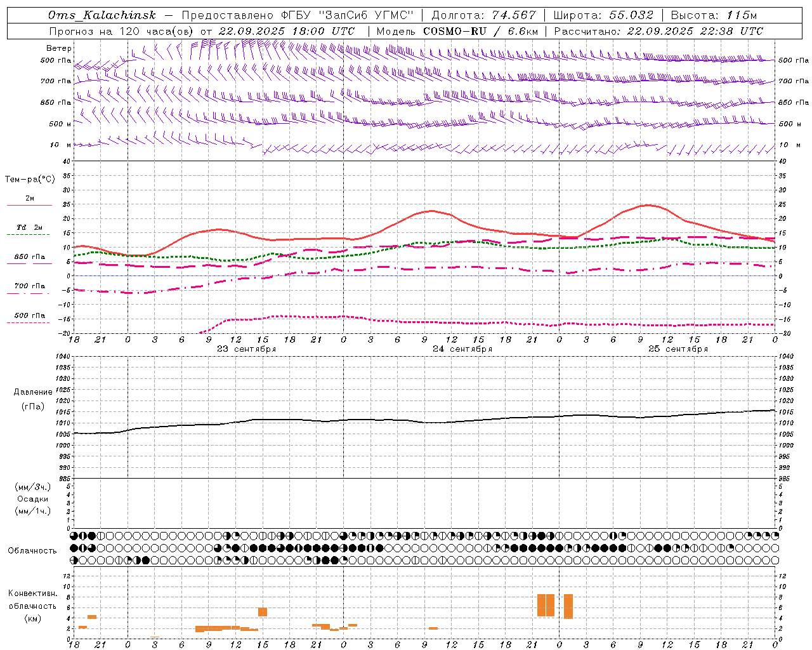Click the station name Oms_Kalachinsk
812x650 pixels.
(102, 15)
